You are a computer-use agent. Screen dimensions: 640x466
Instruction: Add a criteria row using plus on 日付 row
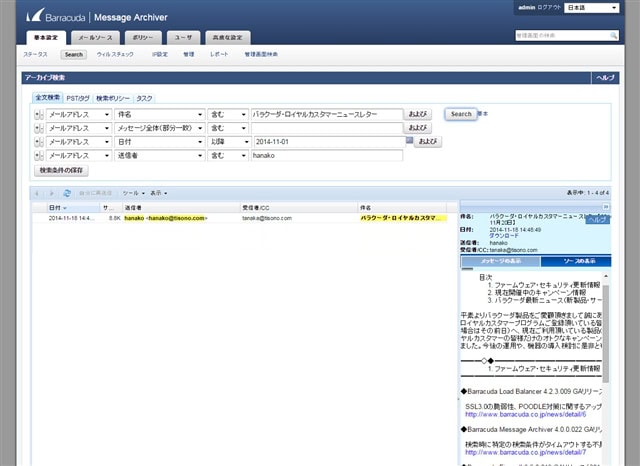(x=37, y=142)
